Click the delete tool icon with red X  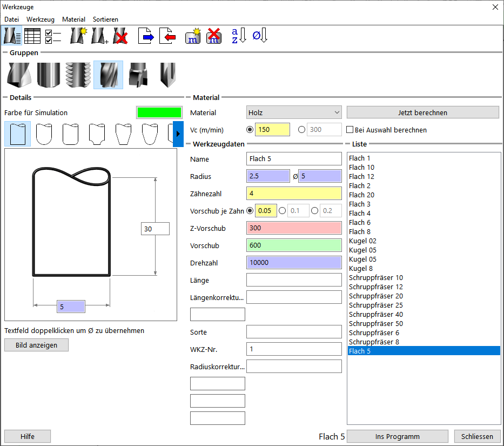pyautogui.click(x=120, y=36)
